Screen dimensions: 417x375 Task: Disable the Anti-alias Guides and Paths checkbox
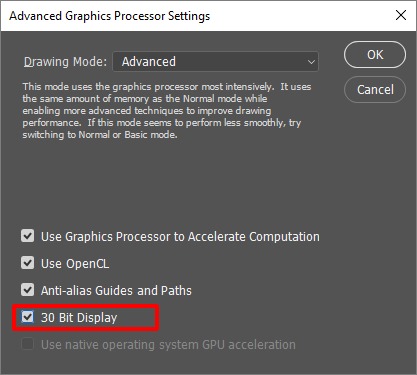pos(27,290)
